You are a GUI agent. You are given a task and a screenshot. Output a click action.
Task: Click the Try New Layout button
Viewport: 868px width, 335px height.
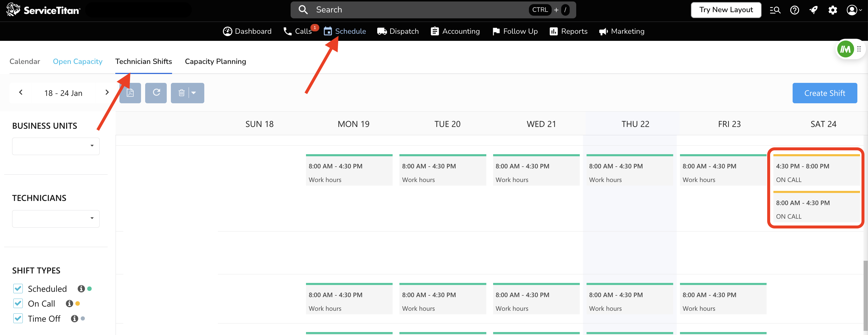click(x=726, y=10)
